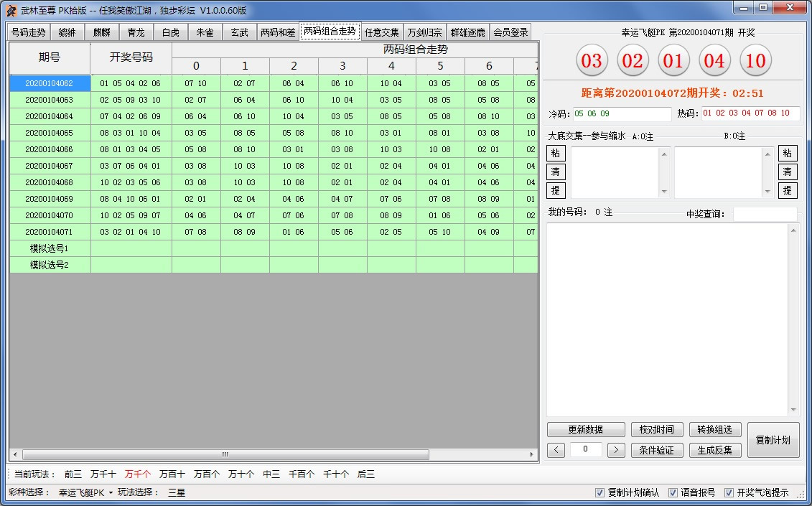Disable the 语音报号 checkbox
Screen dimensions: 812x506
point(673,493)
